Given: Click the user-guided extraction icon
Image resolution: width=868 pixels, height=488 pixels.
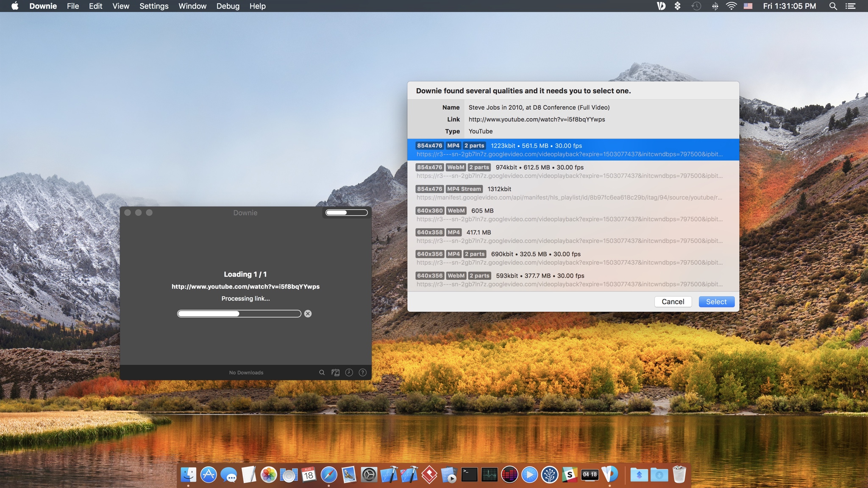Looking at the screenshot, I should 335,372.
